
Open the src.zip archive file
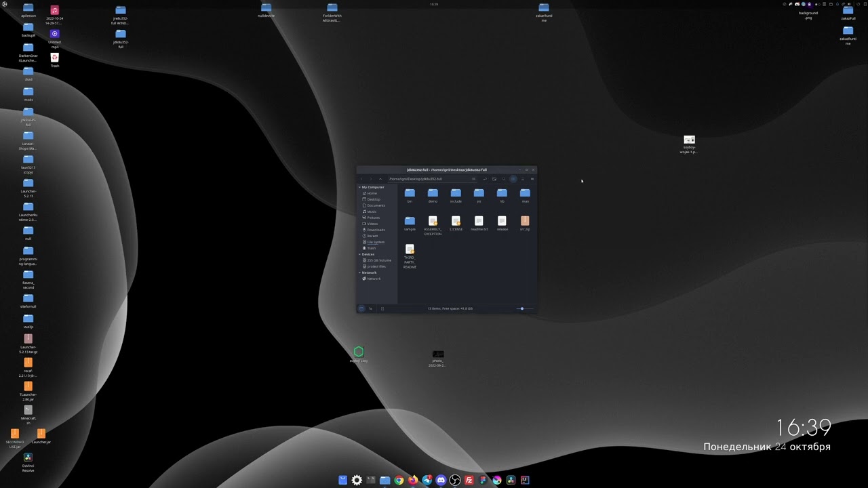525,222
